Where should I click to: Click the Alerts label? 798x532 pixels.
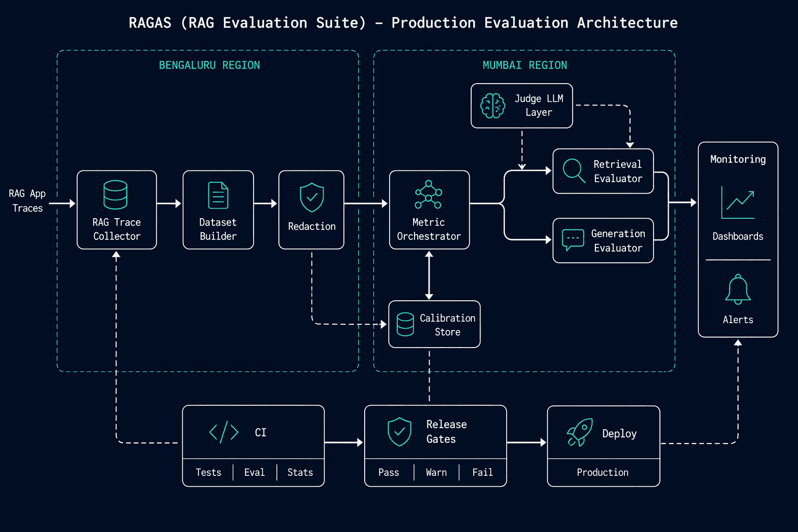pyautogui.click(x=738, y=320)
